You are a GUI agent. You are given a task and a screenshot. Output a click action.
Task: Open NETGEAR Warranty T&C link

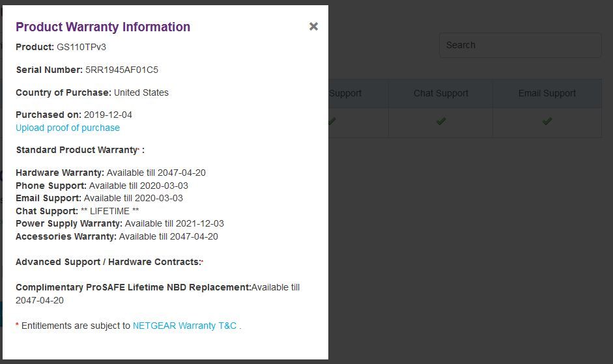click(x=184, y=326)
